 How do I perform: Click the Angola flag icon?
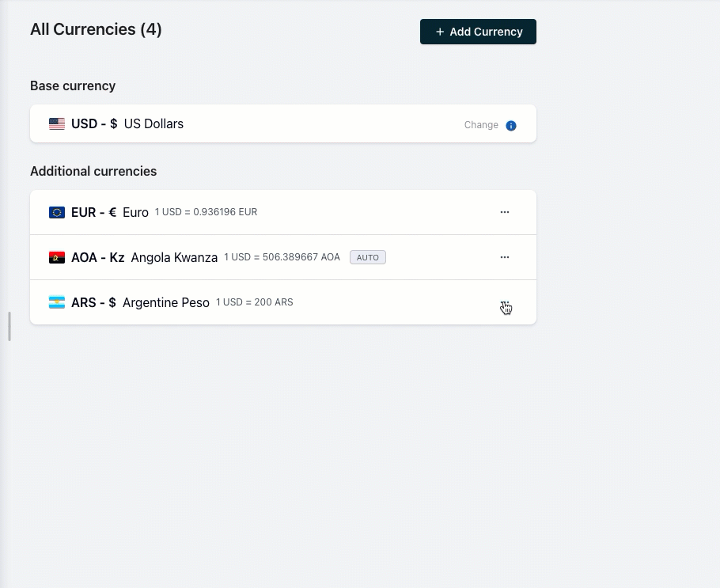pyautogui.click(x=57, y=257)
